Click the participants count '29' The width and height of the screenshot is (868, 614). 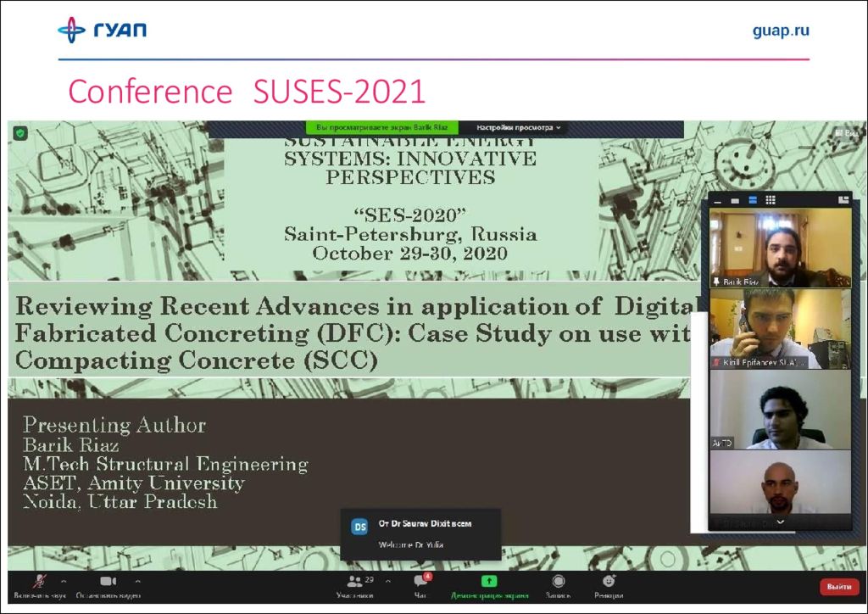click(x=370, y=580)
